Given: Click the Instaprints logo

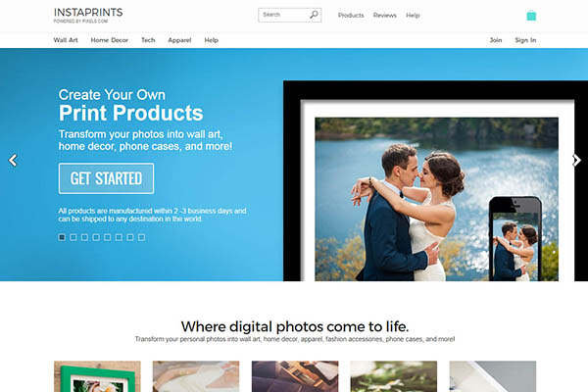Looking at the screenshot, I should (x=88, y=15).
